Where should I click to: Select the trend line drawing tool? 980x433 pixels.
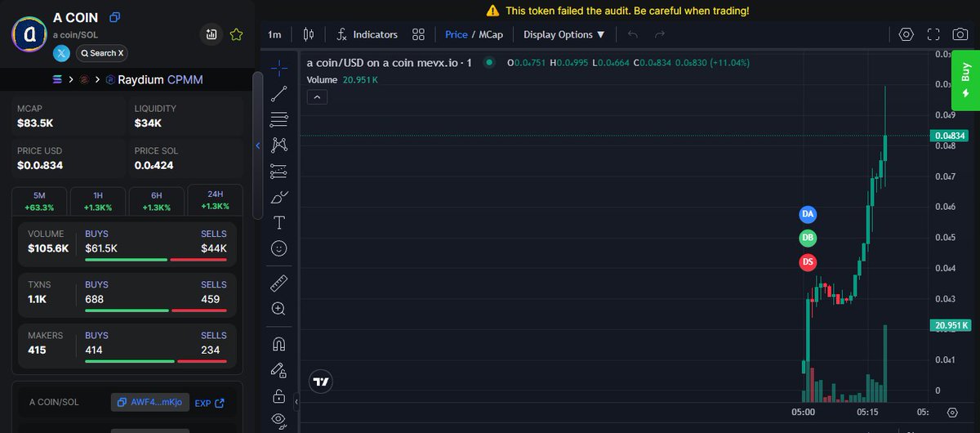(278, 92)
